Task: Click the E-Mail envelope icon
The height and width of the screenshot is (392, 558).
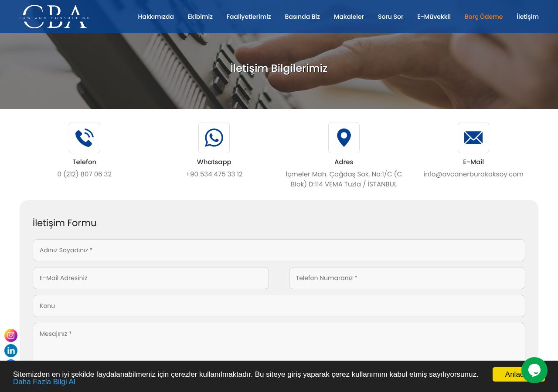Action: pyautogui.click(x=473, y=138)
